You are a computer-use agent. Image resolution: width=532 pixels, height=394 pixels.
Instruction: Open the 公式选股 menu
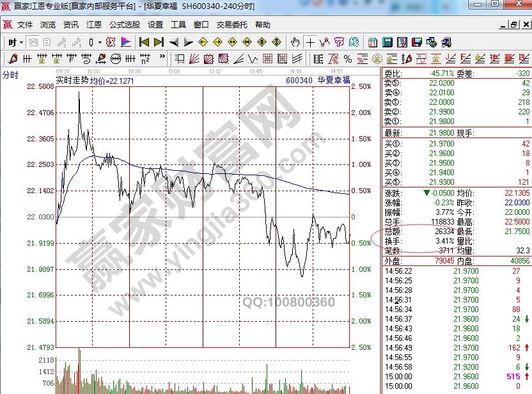(x=124, y=25)
